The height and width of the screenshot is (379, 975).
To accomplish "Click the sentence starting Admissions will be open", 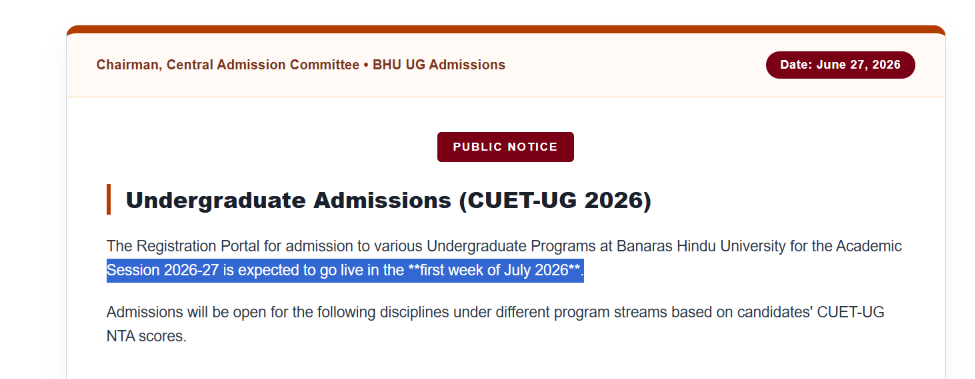I will click(x=496, y=324).
